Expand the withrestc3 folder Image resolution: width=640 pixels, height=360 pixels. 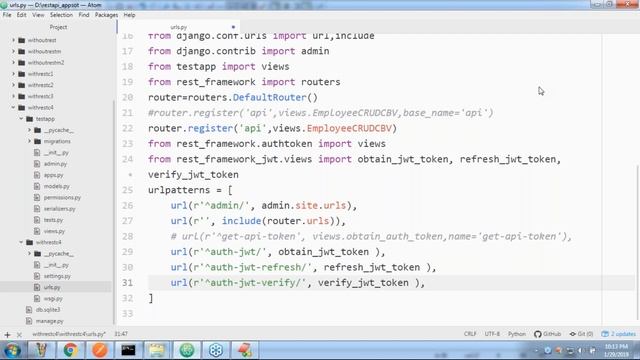pos(13,96)
